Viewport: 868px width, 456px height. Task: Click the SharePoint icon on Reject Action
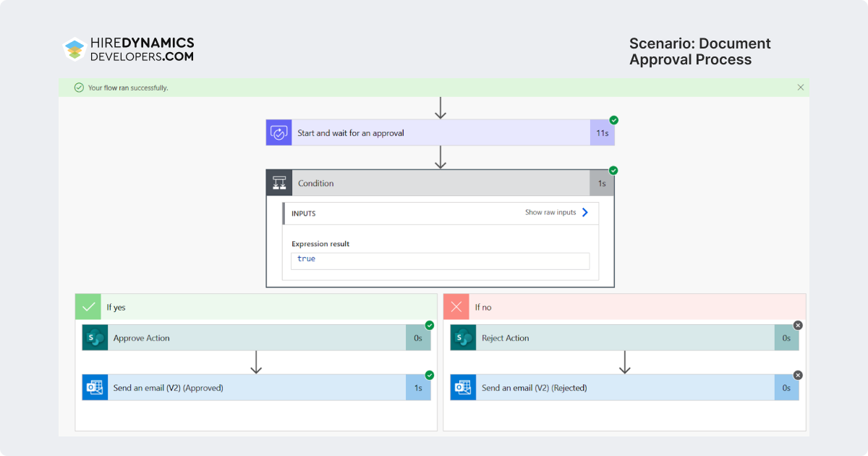(464, 338)
